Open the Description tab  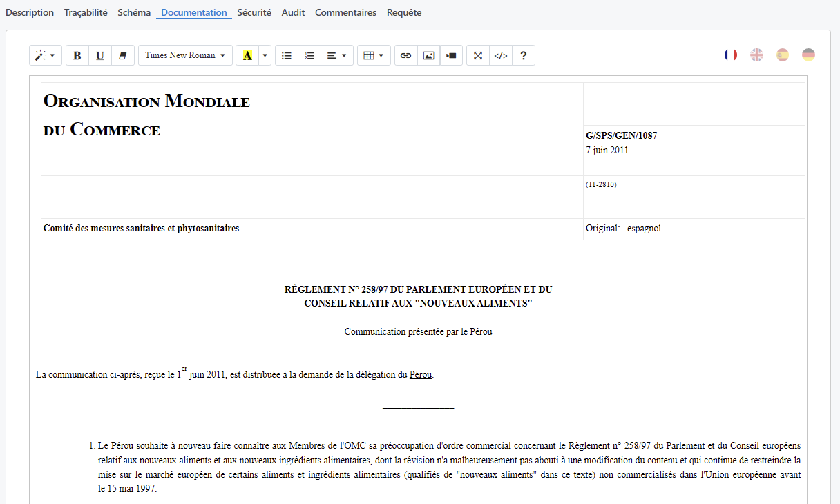pos(30,12)
